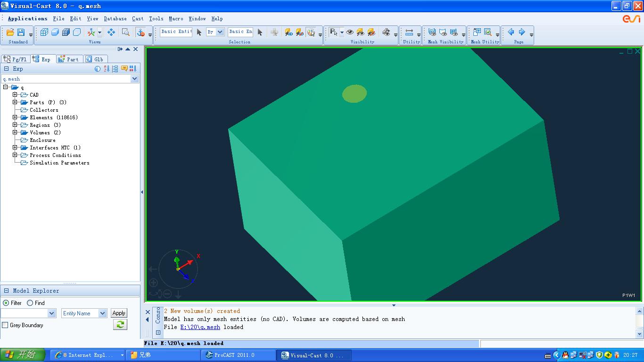Expand the Elements (118616) node

pyautogui.click(x=15, y=117)
